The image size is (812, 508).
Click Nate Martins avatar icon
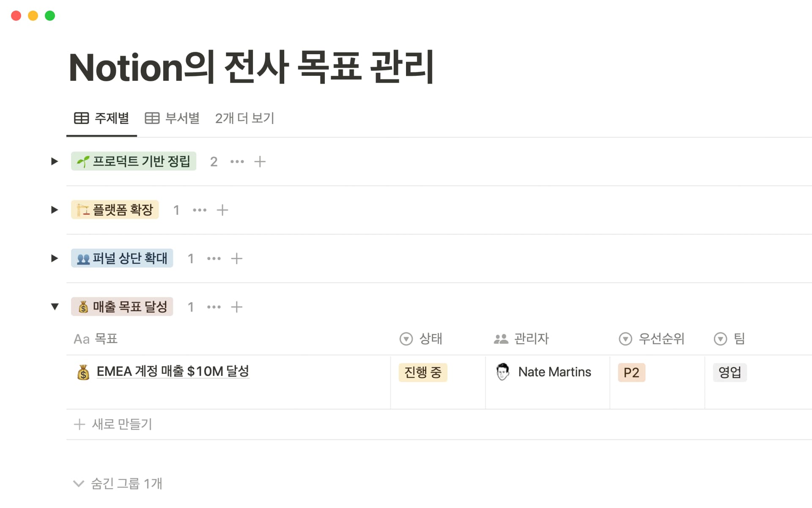click(x=502, y=372)
